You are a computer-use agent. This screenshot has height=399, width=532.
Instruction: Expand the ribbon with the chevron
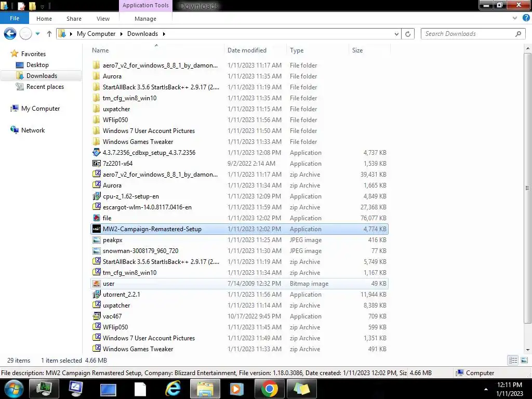pyautogui.click(x=515, y=18)
